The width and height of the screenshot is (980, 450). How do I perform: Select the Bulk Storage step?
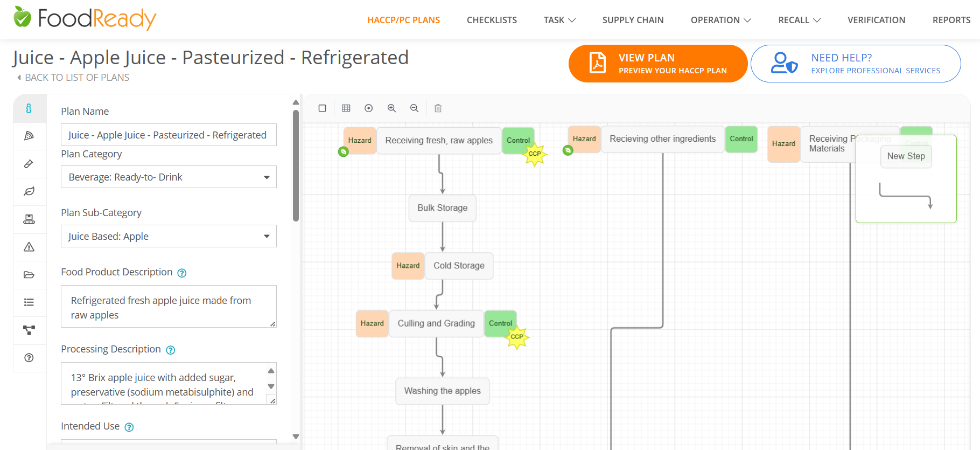[443, 208]
